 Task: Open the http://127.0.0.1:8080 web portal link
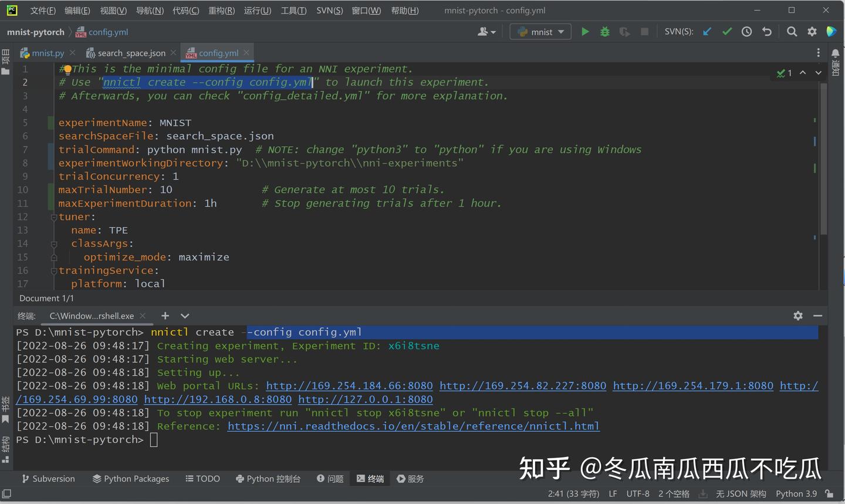coord(365,399)
